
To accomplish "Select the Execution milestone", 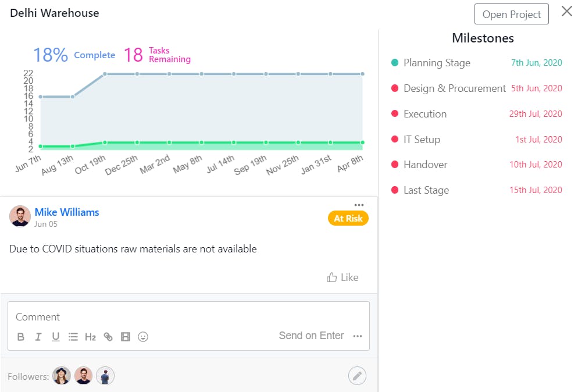I will coord(425,114).
